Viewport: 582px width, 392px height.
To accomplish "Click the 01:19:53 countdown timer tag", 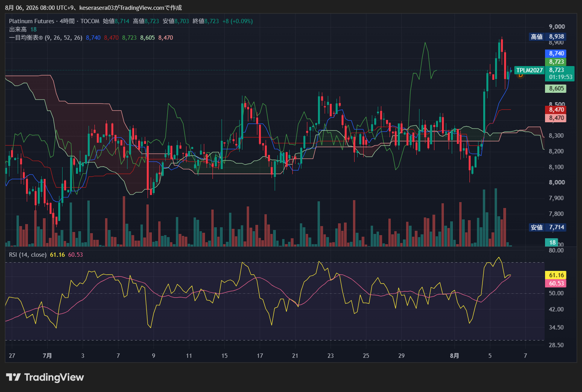I will [560, 77].
